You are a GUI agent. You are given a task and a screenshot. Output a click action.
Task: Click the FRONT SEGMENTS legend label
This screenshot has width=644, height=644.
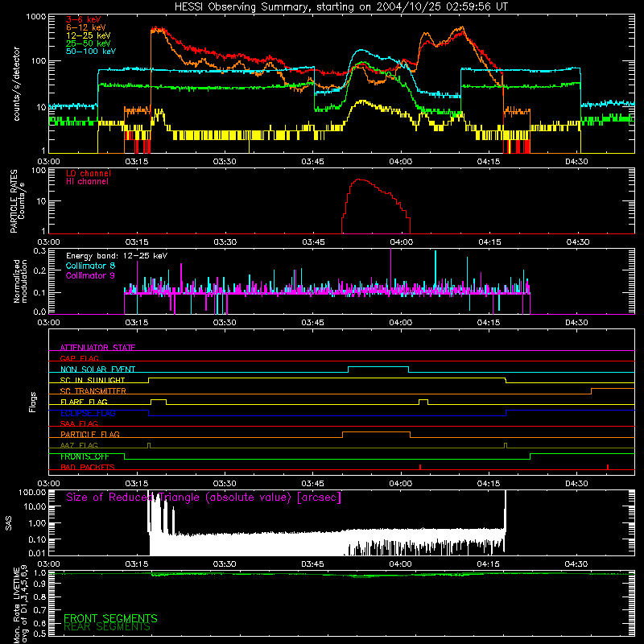(x=110, y=618)
